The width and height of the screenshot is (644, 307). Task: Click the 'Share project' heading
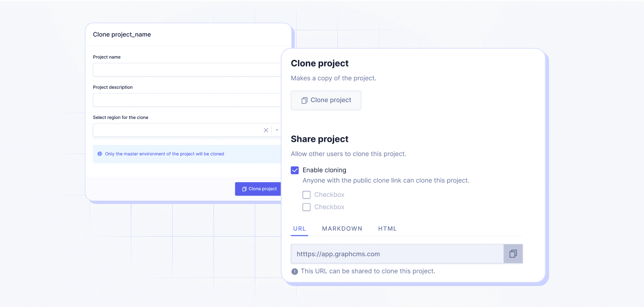pyautogui.click(x=319, y=139)
